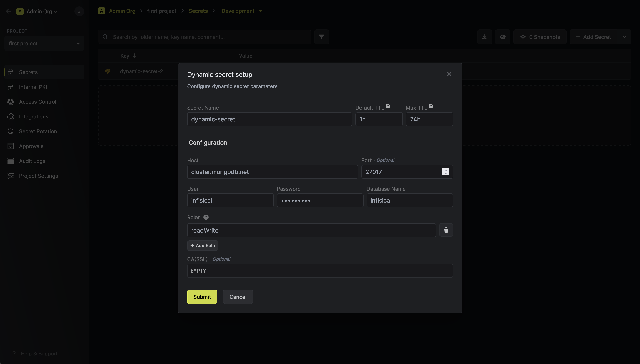This screenshot has height=364, width=640.
Task: Click the Port field showing 27017
Action: (407, 172)
